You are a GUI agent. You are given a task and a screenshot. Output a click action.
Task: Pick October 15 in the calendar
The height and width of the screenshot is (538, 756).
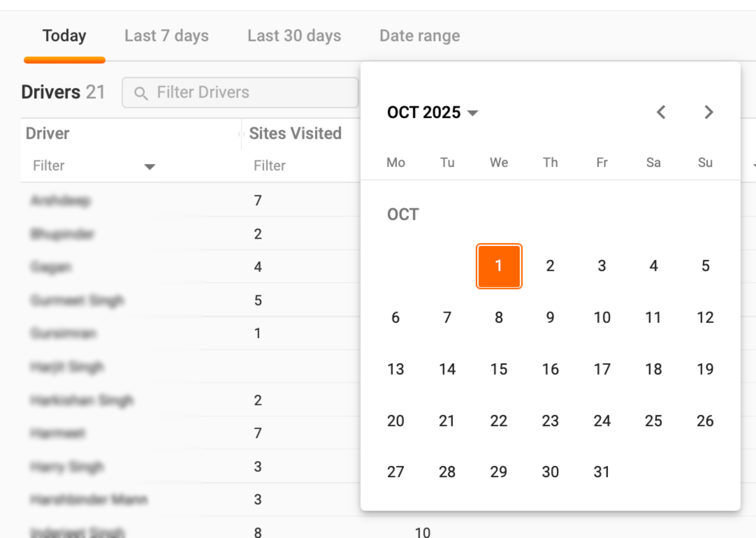(x=499, y=369)
